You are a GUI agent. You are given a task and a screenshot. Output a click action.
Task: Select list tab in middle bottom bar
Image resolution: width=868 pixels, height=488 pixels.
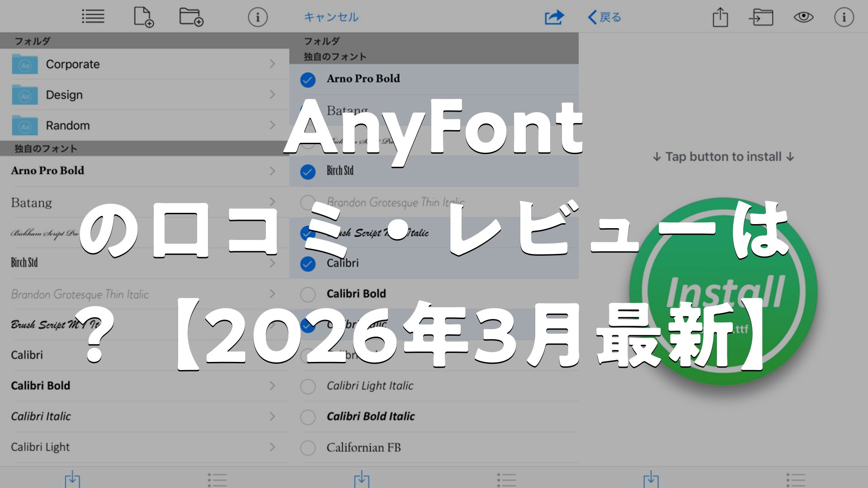point(506,479)
